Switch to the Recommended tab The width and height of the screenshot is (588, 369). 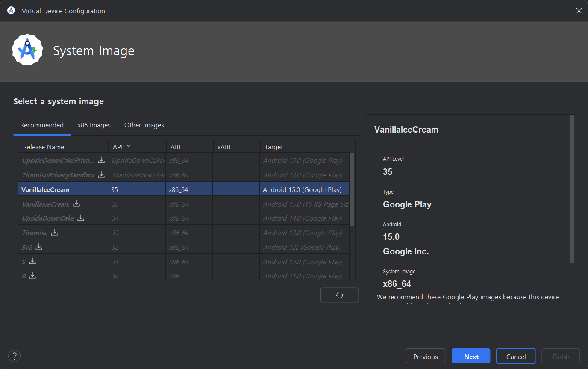(42, 125)
